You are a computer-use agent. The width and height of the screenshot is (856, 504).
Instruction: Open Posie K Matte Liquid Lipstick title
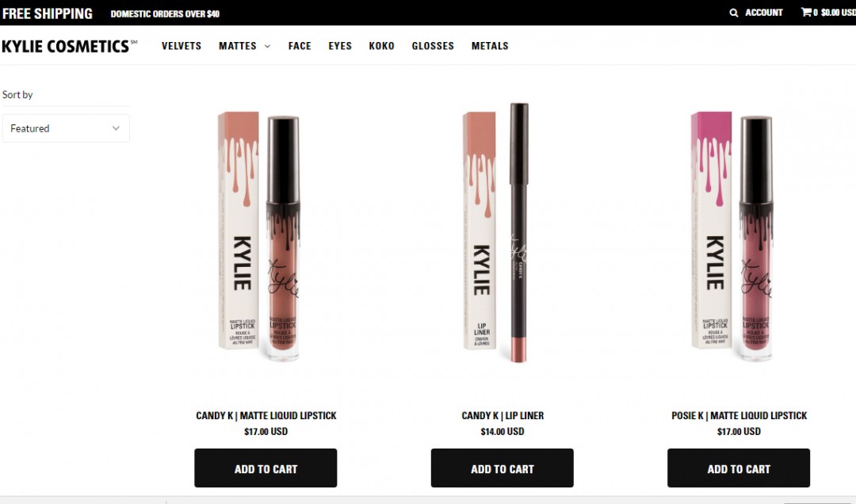tap(739, 415)
